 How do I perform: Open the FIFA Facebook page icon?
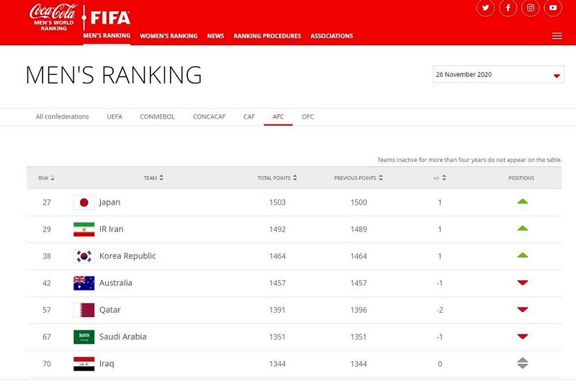point(508,8)
